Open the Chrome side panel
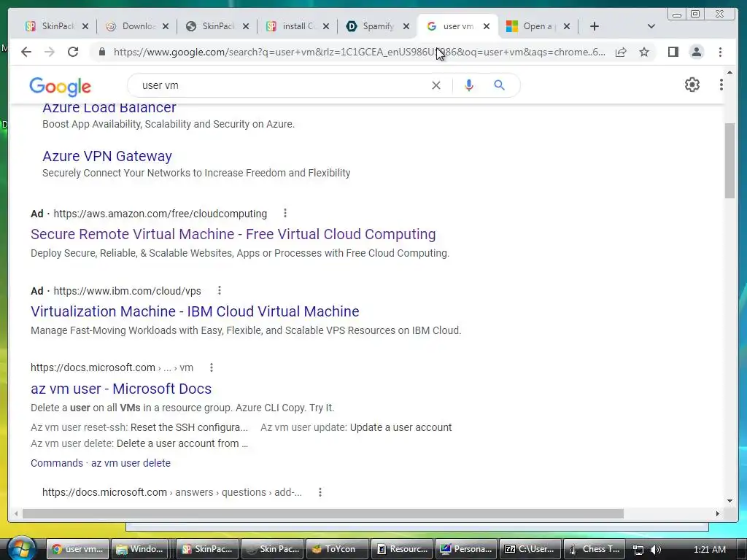This screenshot has width=747, height=560. tap(673, 52)
